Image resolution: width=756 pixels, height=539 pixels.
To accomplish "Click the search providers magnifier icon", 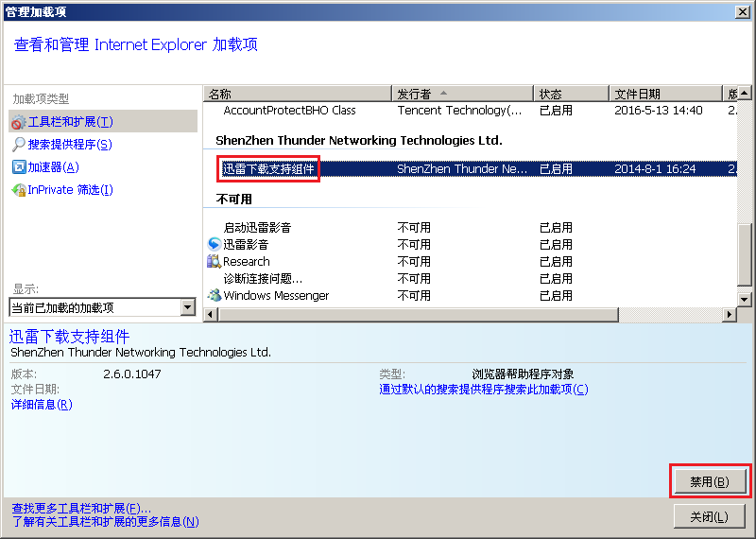I will (x=18, y=145).
